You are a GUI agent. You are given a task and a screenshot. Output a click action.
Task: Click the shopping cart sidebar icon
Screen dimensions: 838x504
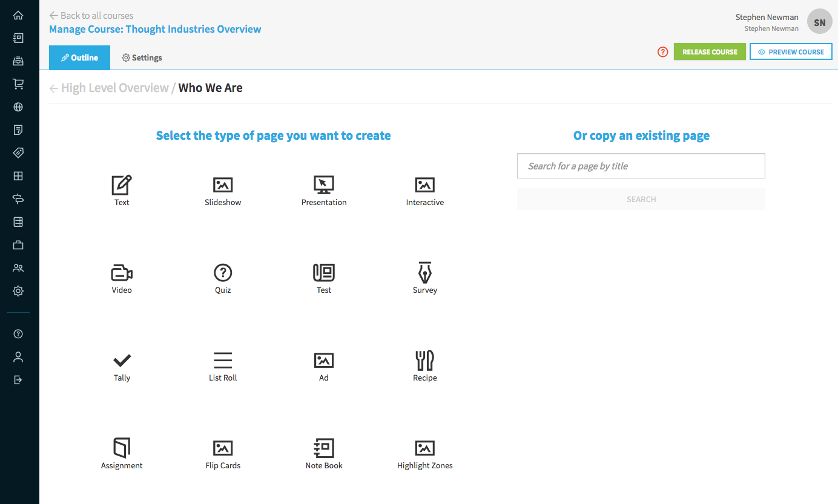point(18,84)
